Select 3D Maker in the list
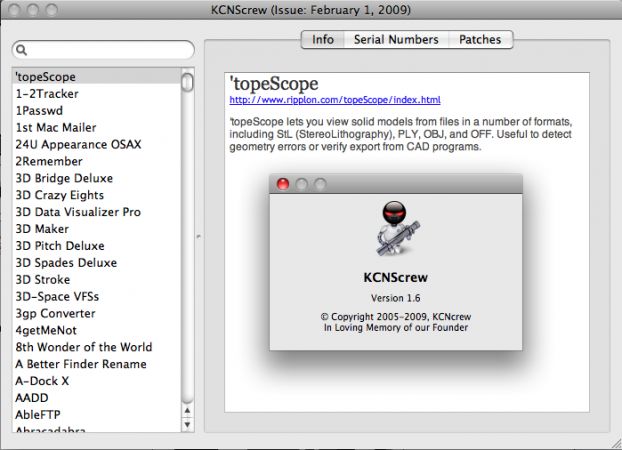The width and height of the screenshot is (622, 450). [x=96, y=229]
